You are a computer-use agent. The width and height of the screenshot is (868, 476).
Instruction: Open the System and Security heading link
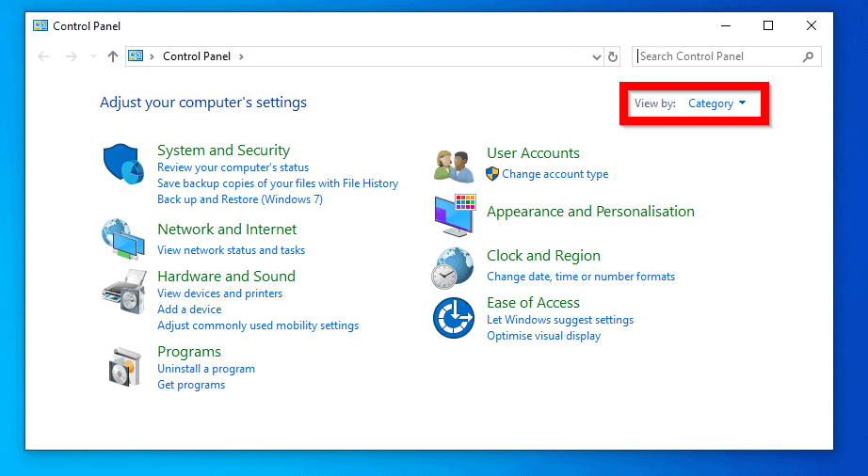pos(224,151)
